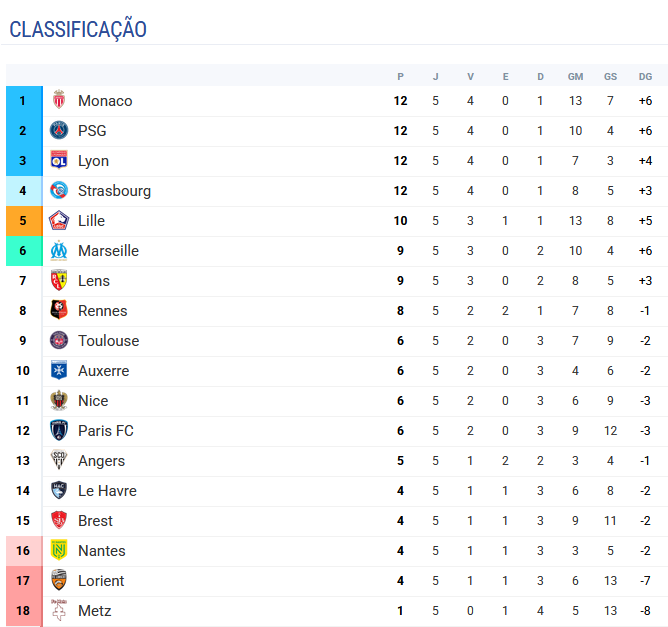Open the Paris FC team link

(105, 431)
